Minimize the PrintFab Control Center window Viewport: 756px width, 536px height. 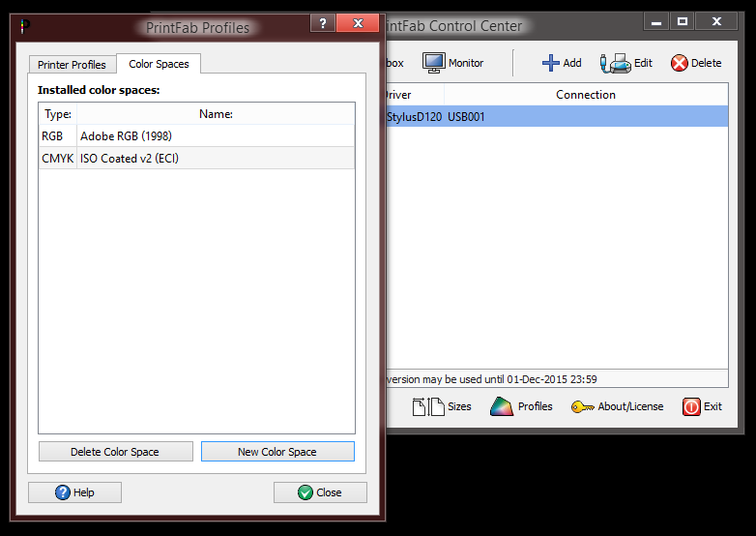pyautogui.click(x=656, y=21)
